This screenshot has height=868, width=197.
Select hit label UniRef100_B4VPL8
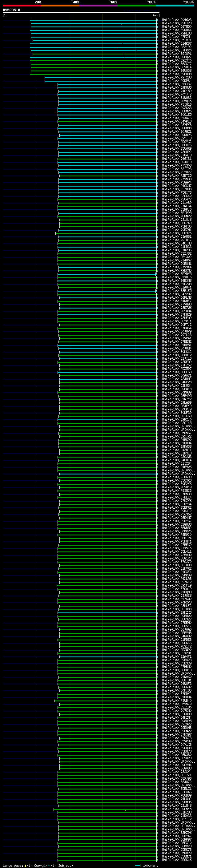pyautogui.click(x=177, y=122)
